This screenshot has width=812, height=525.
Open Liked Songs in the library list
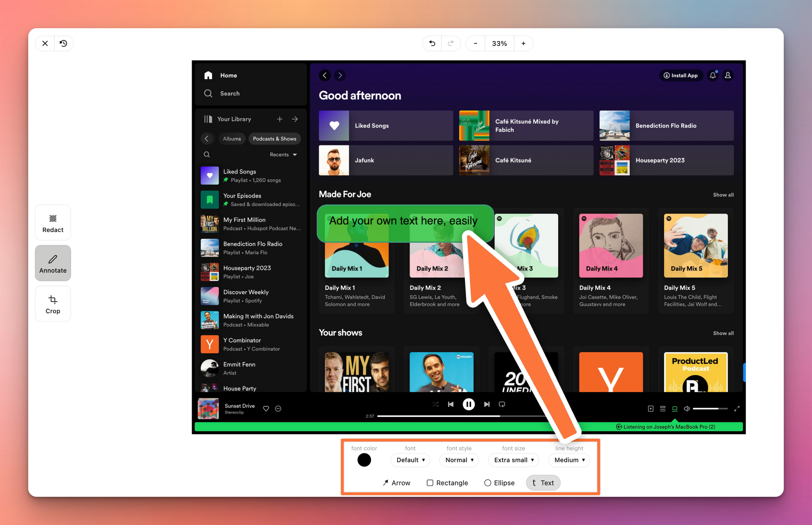pyautogui.click(x=251, y=176)
